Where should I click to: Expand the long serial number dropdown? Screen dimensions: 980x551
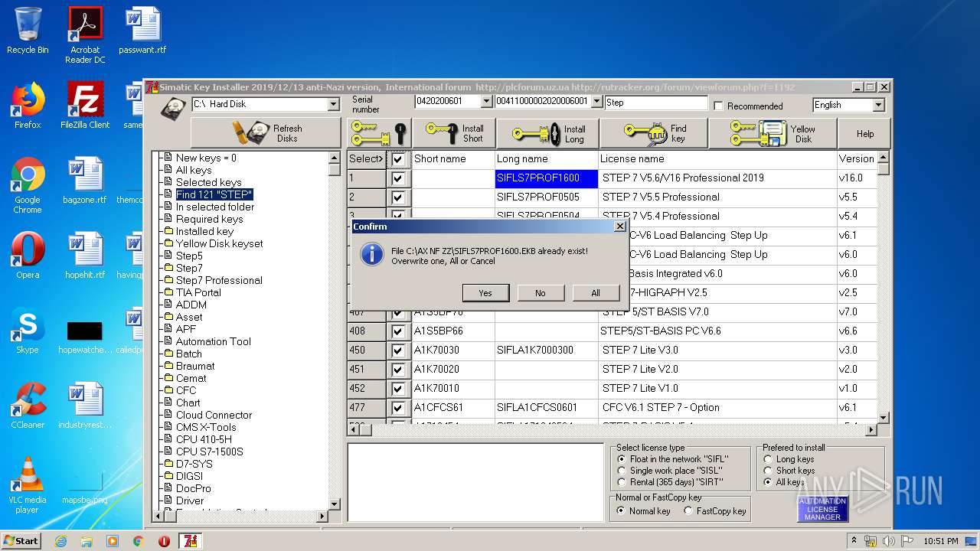(x=596, y=101)
